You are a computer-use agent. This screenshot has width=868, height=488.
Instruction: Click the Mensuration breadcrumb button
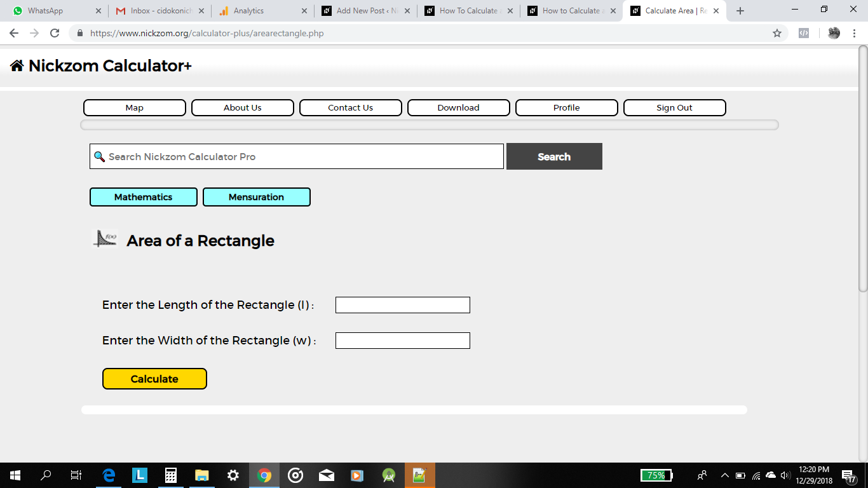point(257,197)
